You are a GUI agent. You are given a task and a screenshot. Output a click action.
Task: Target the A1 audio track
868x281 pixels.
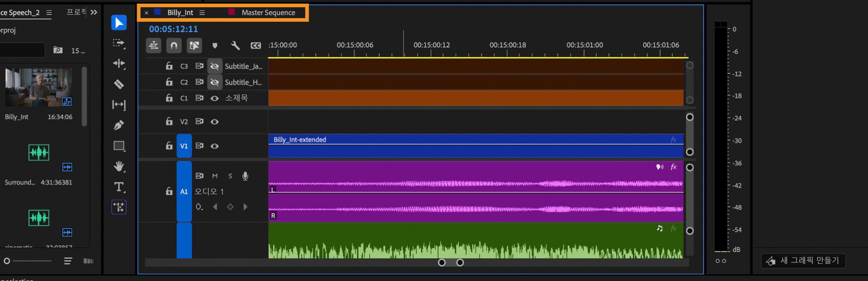pos(184,191)
